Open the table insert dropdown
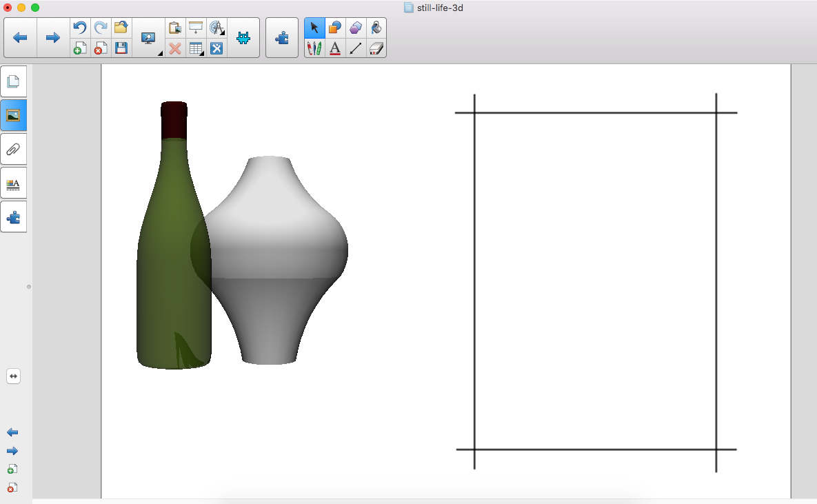Image resolution: width=817 pixels, height=504 pixels. (196, 48)
